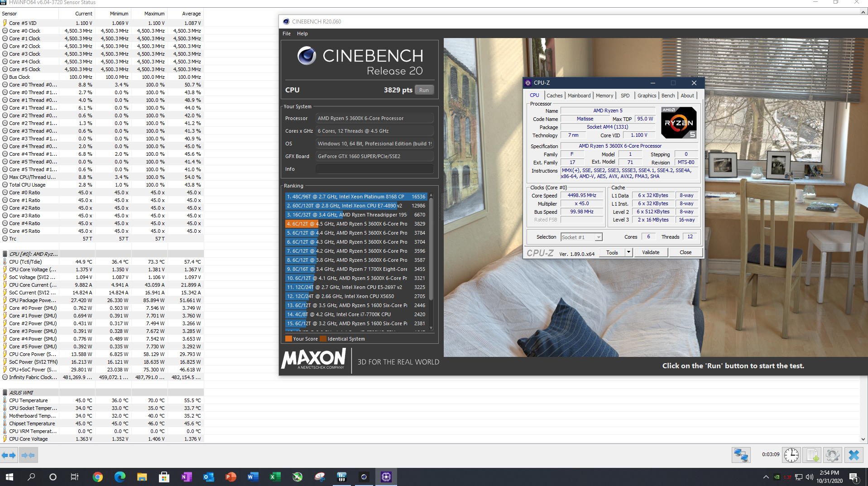Switch to About tab in CPU-Z
The width and height of the screenshot is (868, 486).
[687, 96]
